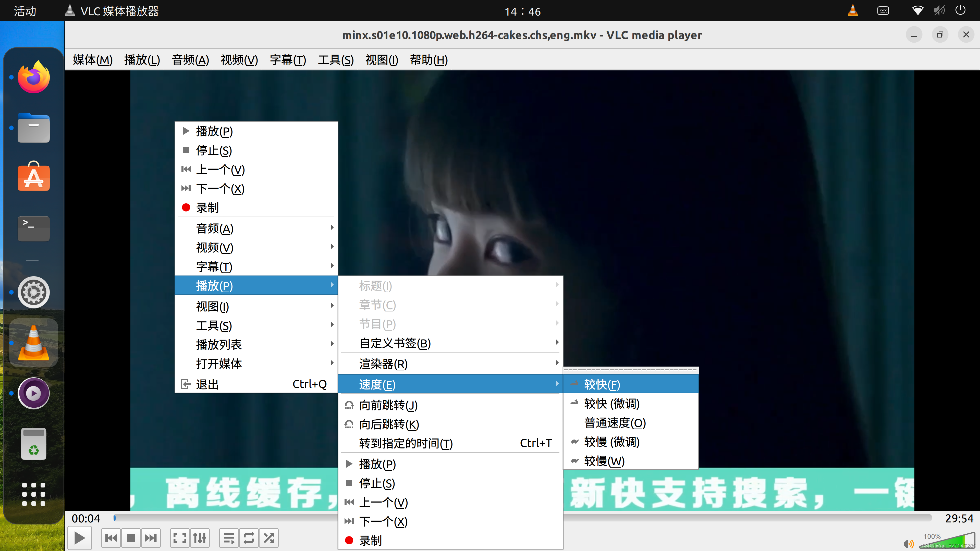The height and width of the screenshot is (551, 980).
Task: Click VLC tray icon in top bar
Action: 853,10
